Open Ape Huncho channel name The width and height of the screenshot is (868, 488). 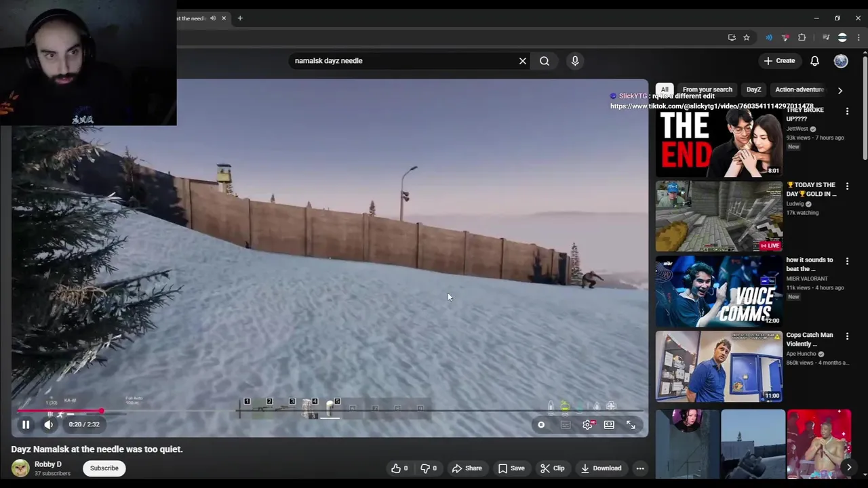tap(801, 354)
